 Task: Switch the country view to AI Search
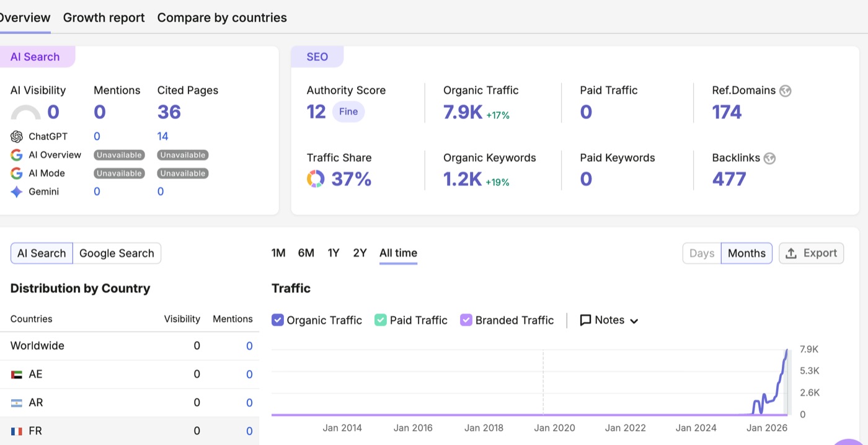42,253
